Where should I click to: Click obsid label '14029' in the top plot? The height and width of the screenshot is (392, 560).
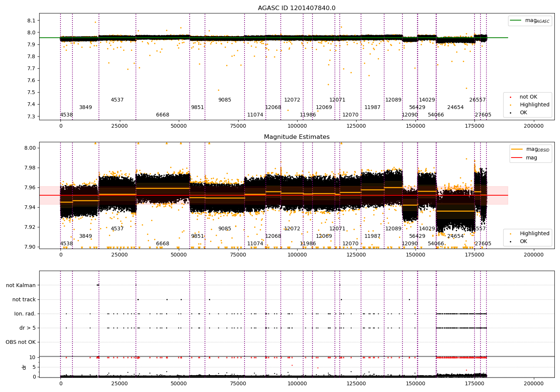(427, 100)
